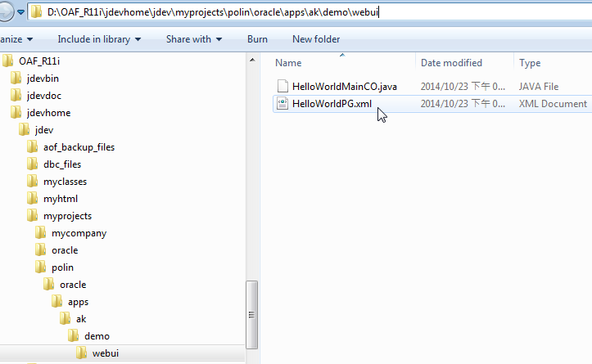Select polin in the tree
The height and width of the screenshot is (364, 592).
[62, 267]
